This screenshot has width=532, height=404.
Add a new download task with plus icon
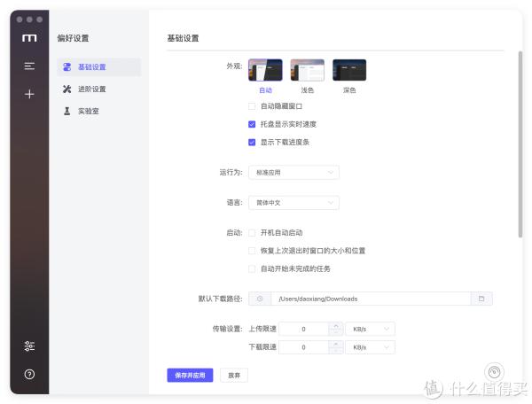29,94
